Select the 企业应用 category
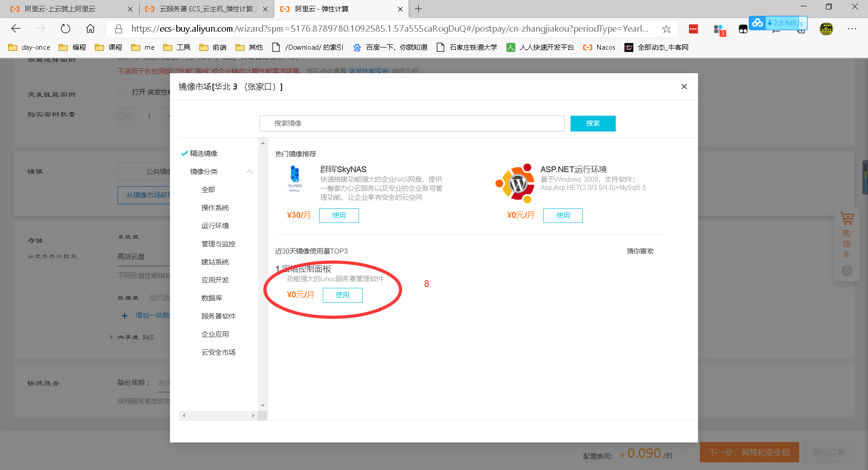Image resolution: width=868 pixels, height=470 pixels. 215,334
